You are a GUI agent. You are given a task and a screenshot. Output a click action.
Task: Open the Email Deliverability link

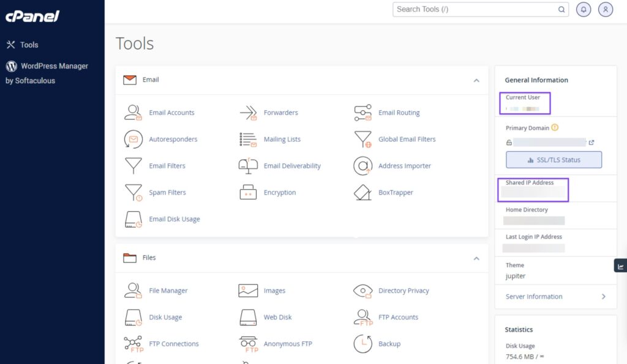point(292,166)
